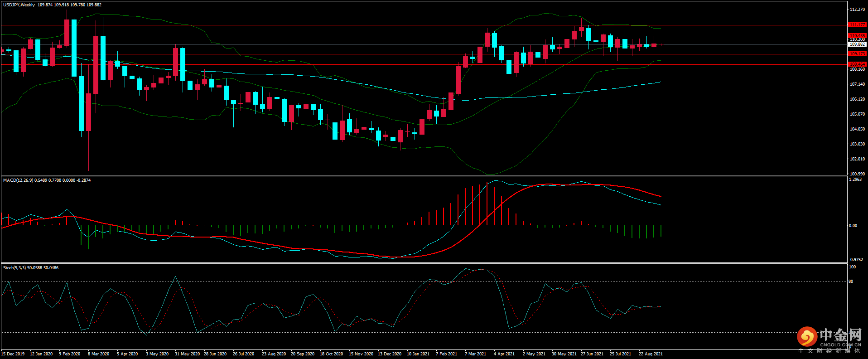
Task: Click the red 111.177 price level tag
Action: pyautogui.click(x=857, y=25)
